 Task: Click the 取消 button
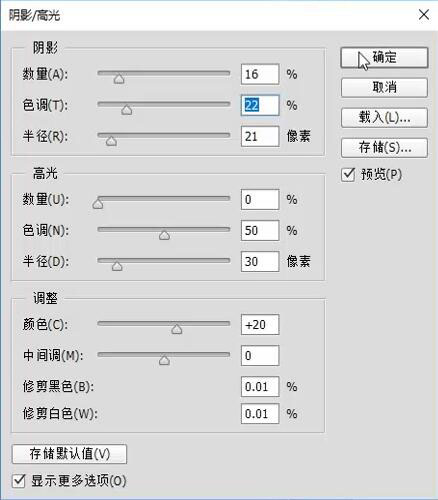pyautogui.click(x=384, y=88)
